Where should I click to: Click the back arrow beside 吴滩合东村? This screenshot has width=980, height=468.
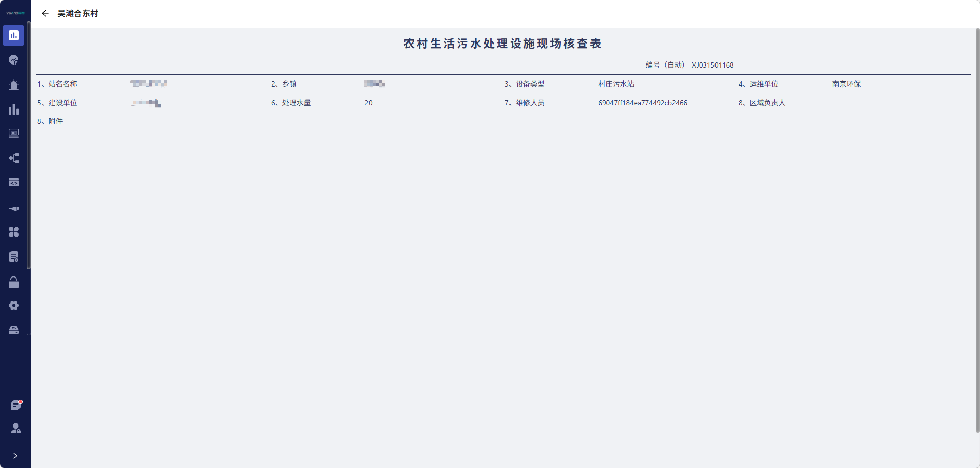(x=45, y=13)
